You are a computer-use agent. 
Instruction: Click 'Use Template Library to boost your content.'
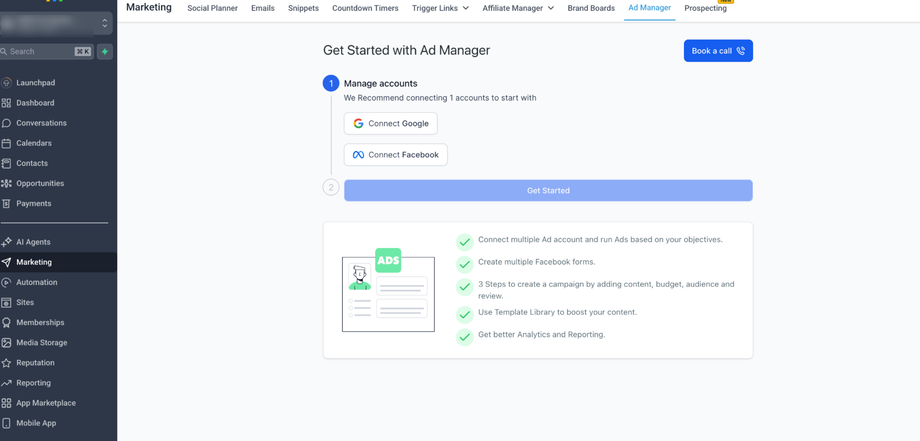tap(557, 313)
